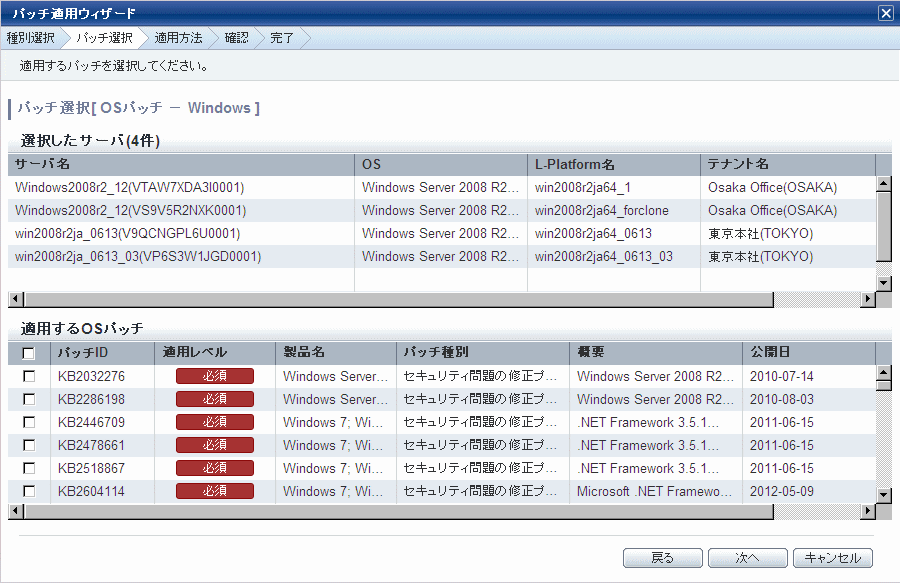Sort patches by 製品名 column header
Image resolution: width=900 pixels, height=583 pixels.
336,353
